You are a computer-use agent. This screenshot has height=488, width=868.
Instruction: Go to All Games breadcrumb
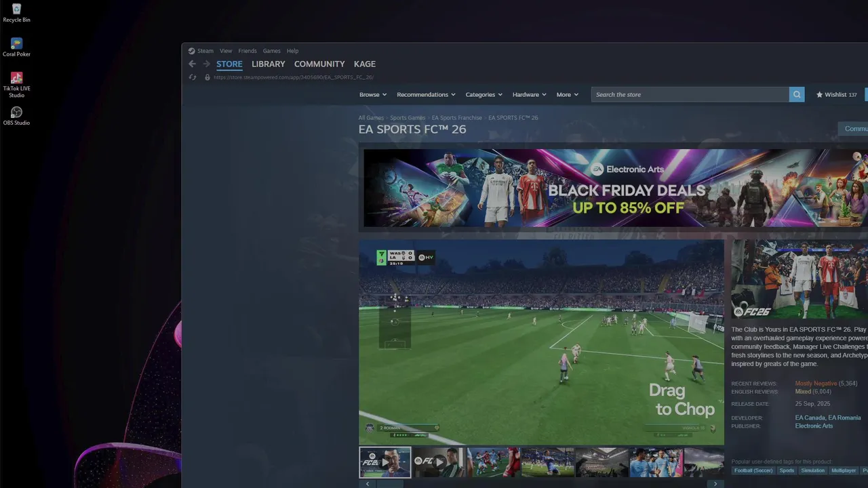click(371, 118)
